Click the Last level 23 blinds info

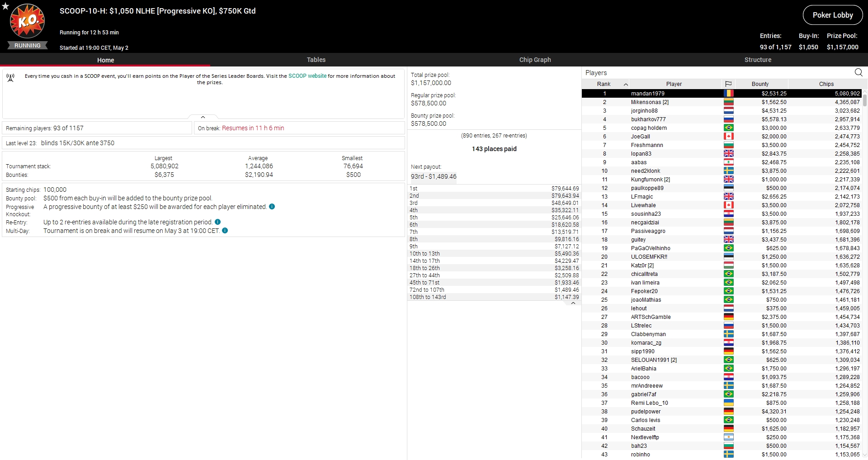click(x=203, y=143)
